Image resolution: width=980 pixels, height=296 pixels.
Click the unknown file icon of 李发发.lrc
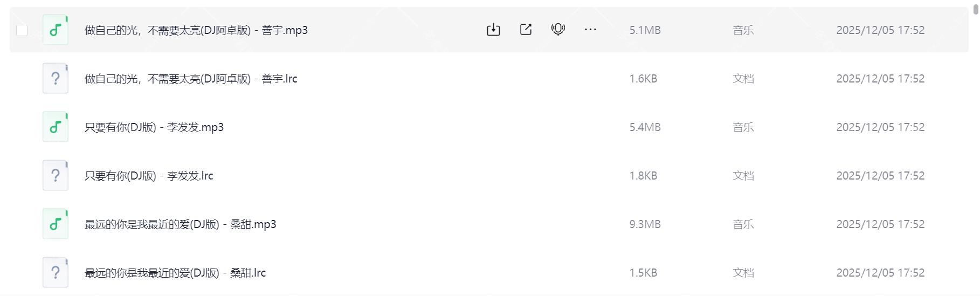[56, 176]
